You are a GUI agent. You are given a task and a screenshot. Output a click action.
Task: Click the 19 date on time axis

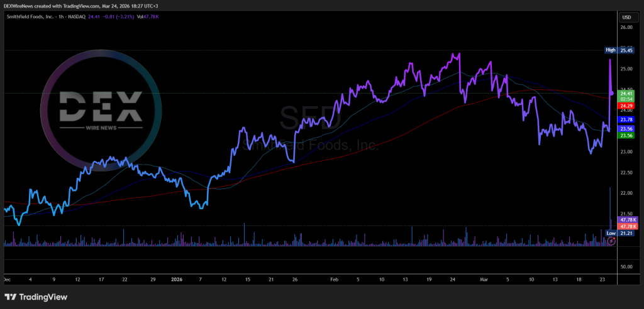(429, 279)
